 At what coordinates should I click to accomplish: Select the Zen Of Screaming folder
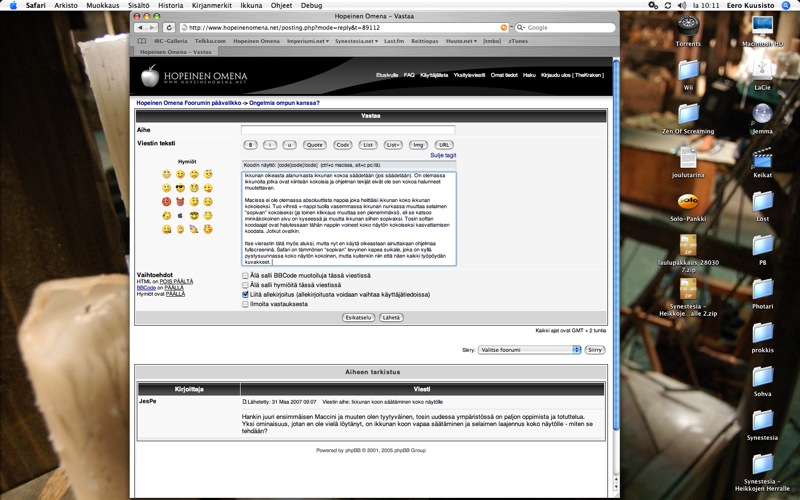pyautogui.click(x=688, y=113)
